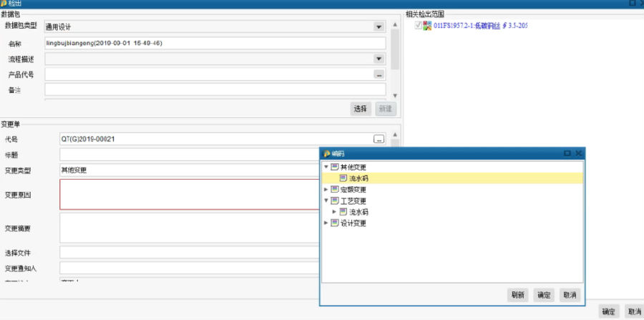Click the 设计变更 node icon
This screenshot has width=644, height=320.
335,223
